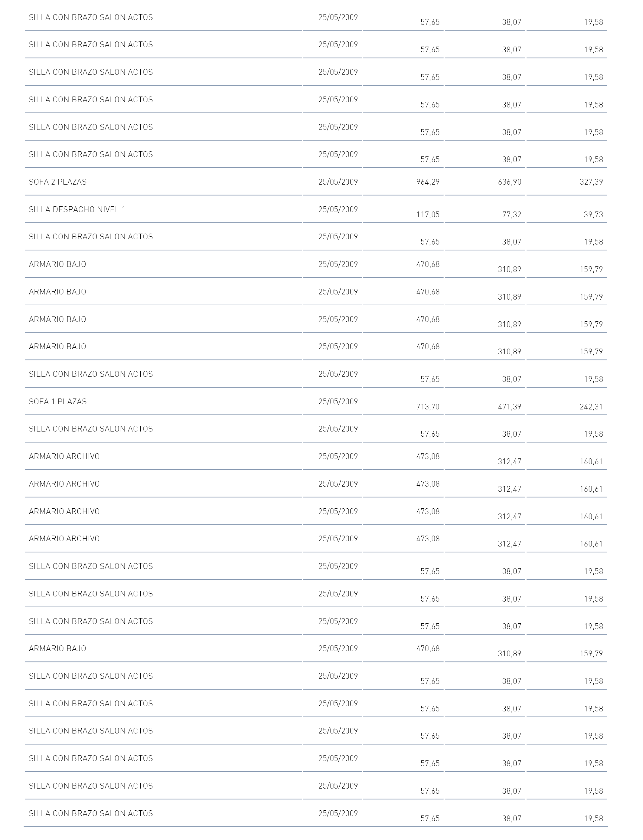643x840 pixels.
Task: Click the 117,05 amount
Action: [428, 215]
